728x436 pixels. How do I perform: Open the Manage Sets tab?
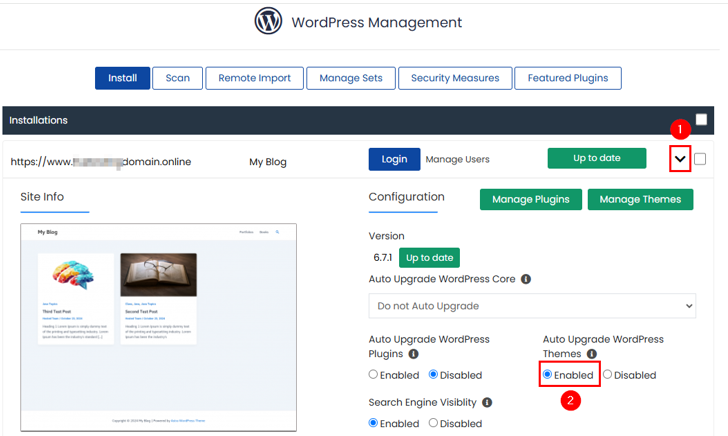[351, 78]
